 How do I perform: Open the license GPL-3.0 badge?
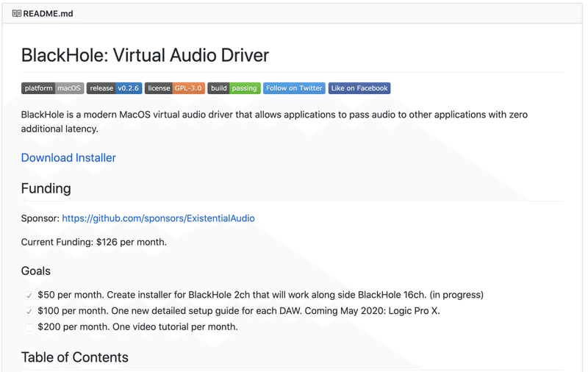point(175,88)
